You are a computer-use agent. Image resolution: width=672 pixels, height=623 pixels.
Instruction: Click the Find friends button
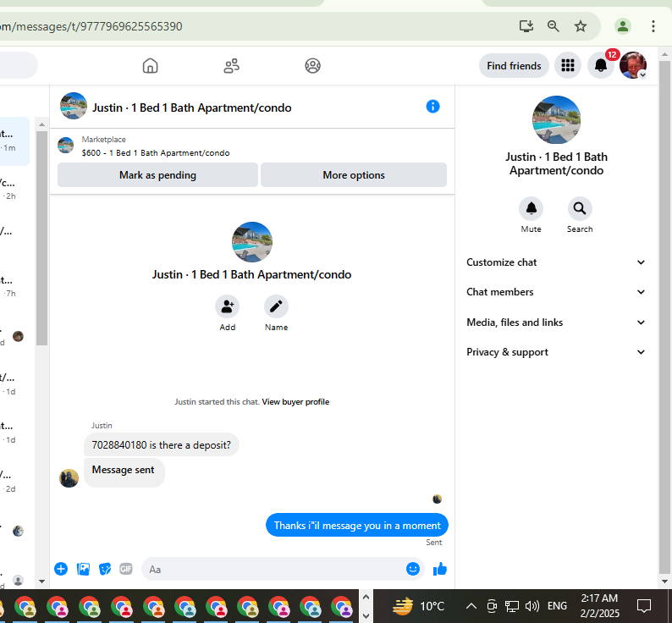(514, 66)
